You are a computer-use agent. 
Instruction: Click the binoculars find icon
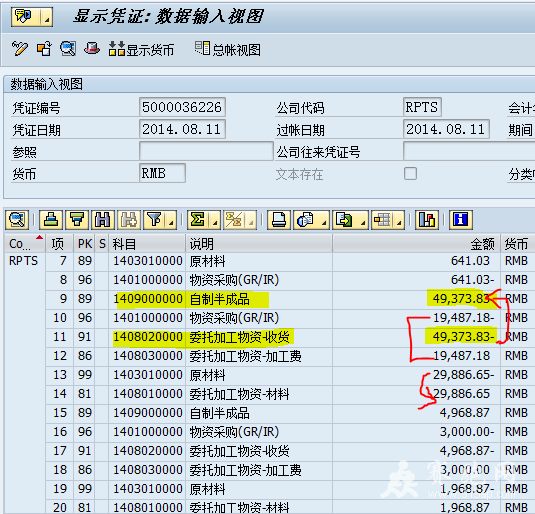(103, 219)
